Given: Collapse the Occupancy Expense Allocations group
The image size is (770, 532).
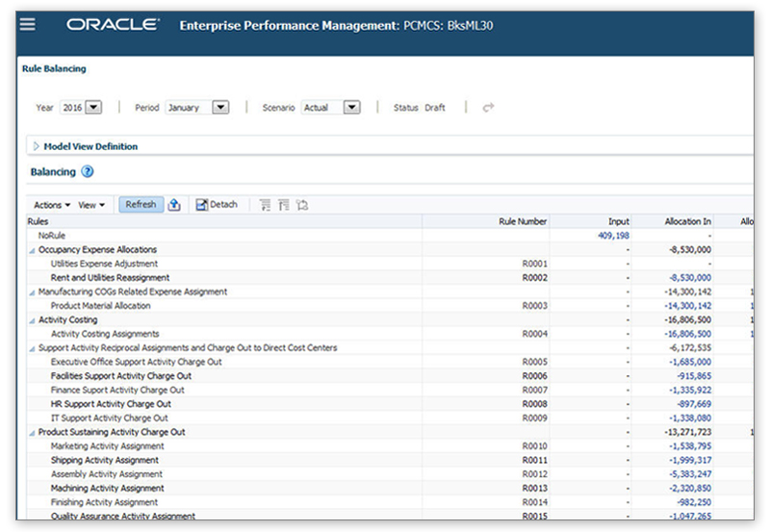Looking at the screenshot, I should [x=32, y=250].
